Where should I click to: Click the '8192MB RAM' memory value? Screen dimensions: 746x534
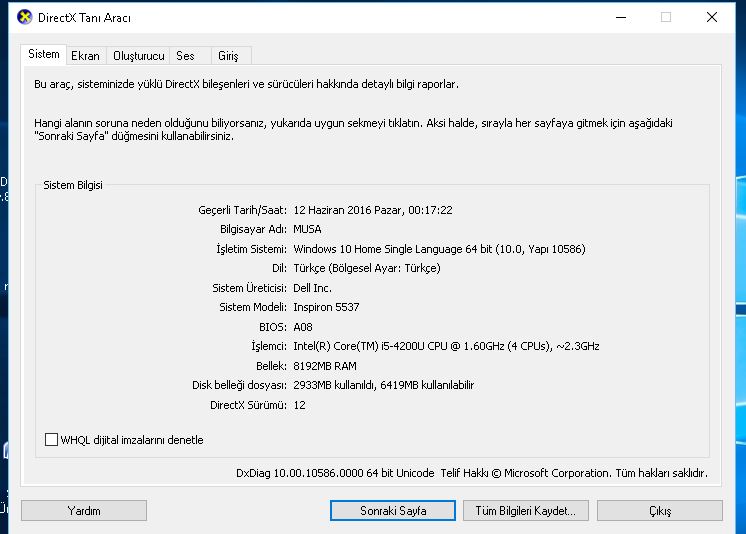click(325, 366)
